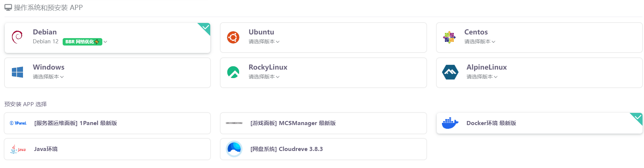
Task: Click the AlpineLinux hexagon logo icon
Action: pos(450,72)
